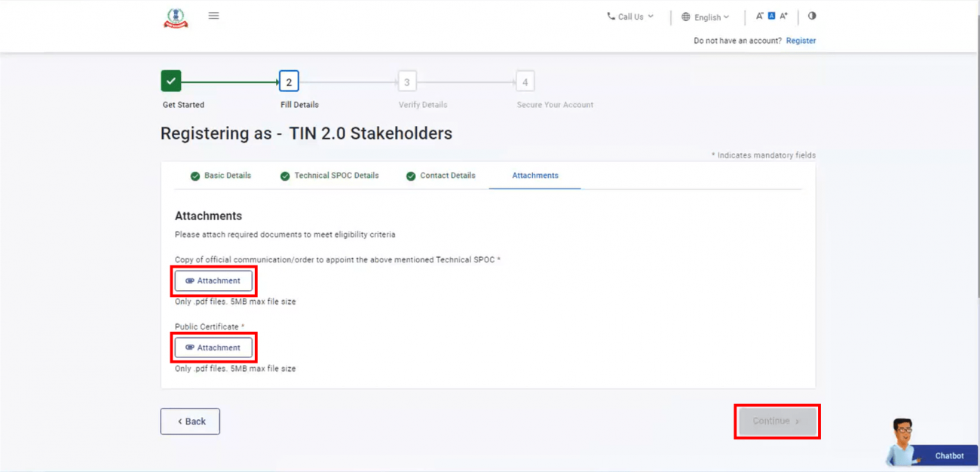
Task: Click the Income Tax Department logo
Action: [176, 18]
